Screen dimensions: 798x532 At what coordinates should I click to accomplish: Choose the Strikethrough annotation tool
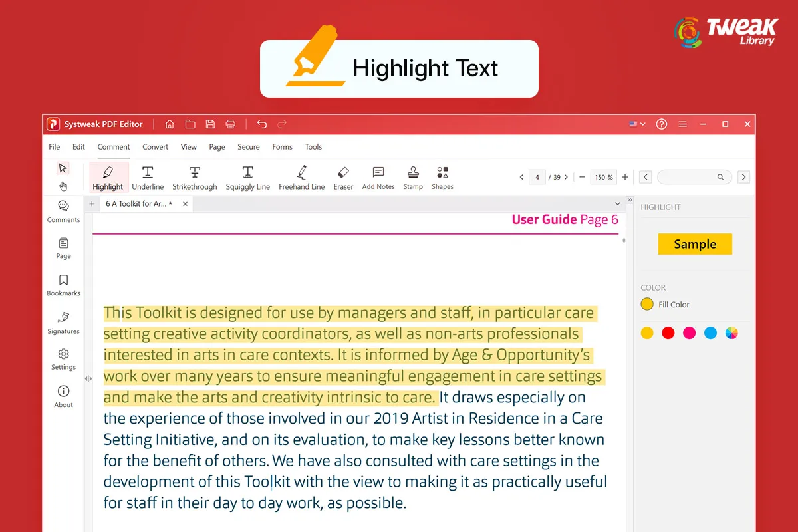194,176
